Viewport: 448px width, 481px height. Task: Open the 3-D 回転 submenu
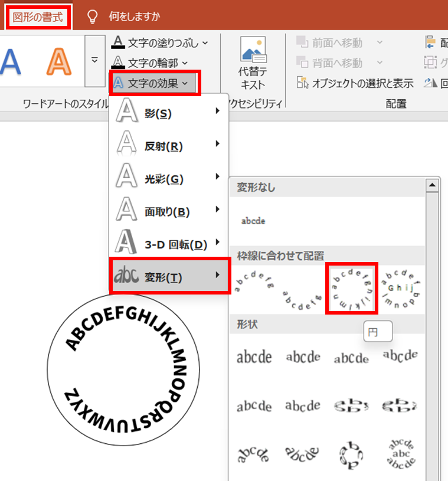(x=169, y=244)
